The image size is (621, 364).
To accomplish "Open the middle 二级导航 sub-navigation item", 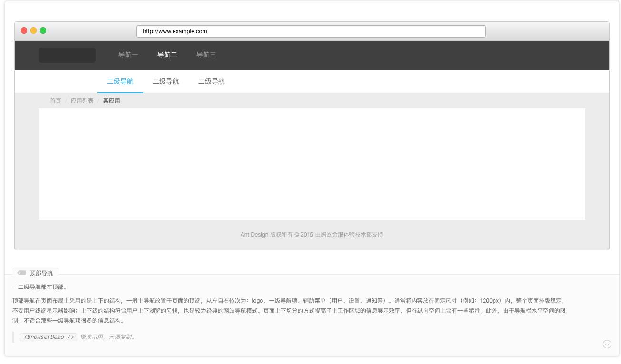I will pyautogui.click(x=166, y=82).
